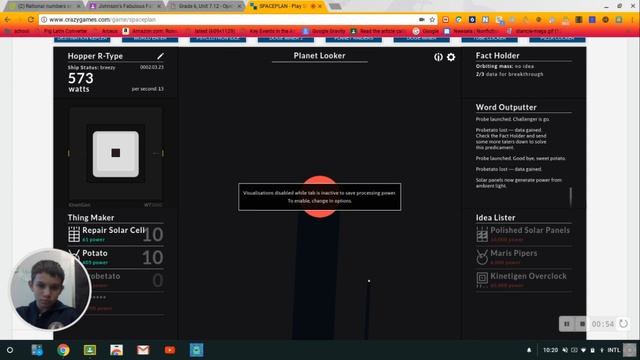The image size is (640, 360).
Task: Bookmark this page with the star icon
Action: coord(432,19)
